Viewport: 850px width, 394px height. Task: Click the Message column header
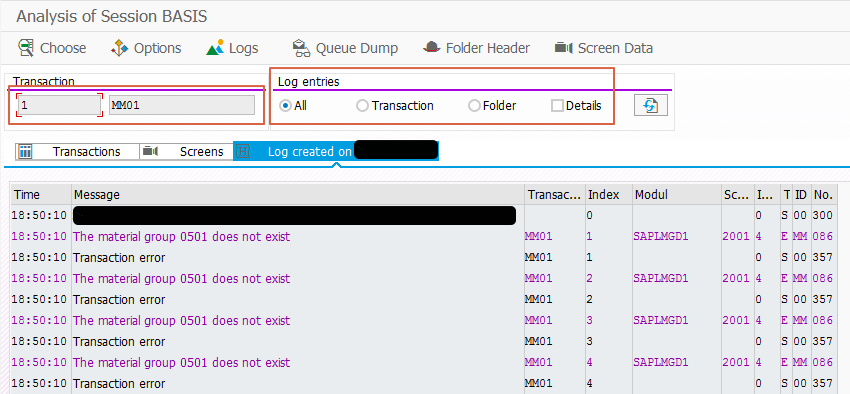point(298,195)
